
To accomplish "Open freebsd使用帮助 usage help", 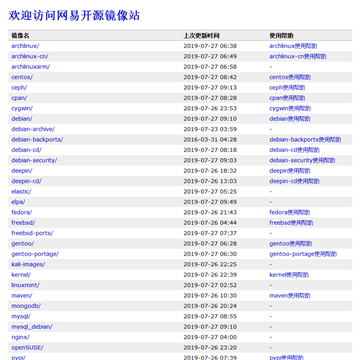I will pyautogui.click(x=291, y=223).
